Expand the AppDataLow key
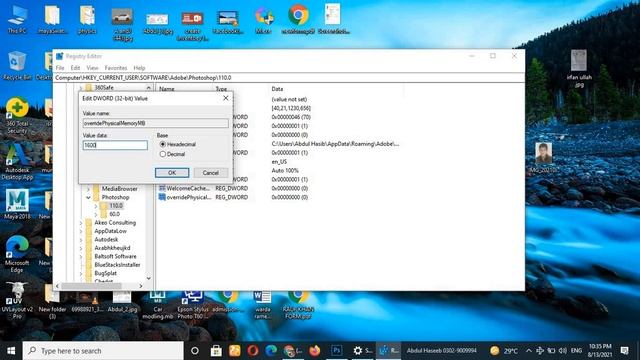640x360 pixels. pos(81,231)
